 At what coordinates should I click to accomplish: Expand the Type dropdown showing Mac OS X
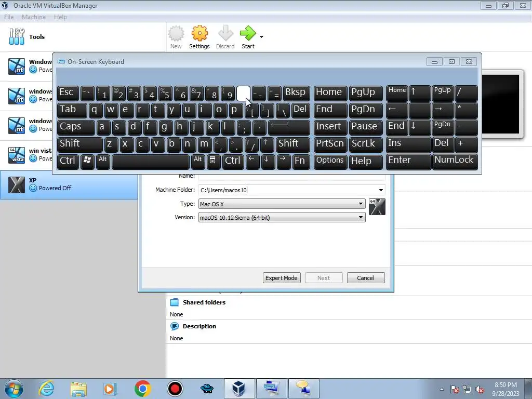click(x=282, y=204)
